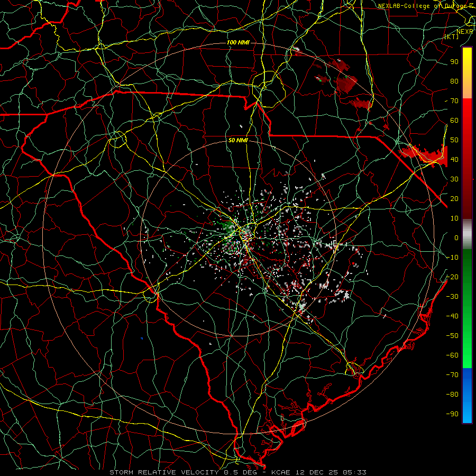The height and width of the screenshot is (476, 476).
Task: Click the 50 NMI range ring label
Action: point(238,140)
